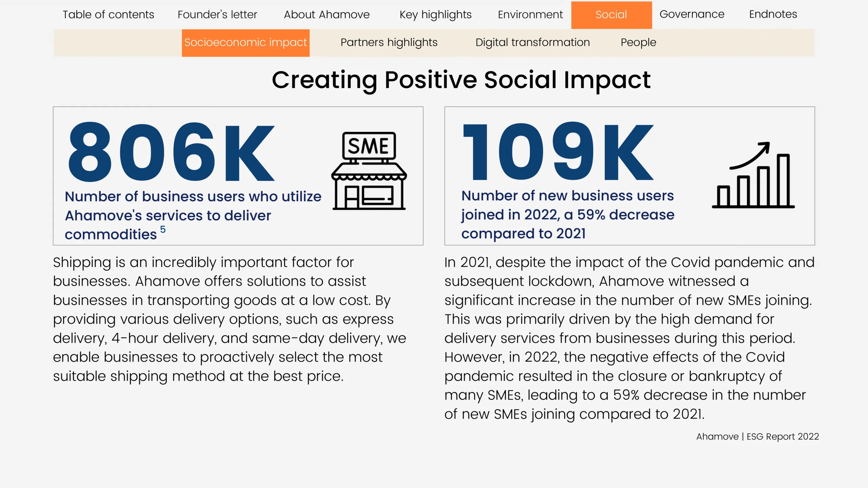This screenshot has width=868, height=488.
Task: Click the 109K statistic figure
Action: click(558, 152)
